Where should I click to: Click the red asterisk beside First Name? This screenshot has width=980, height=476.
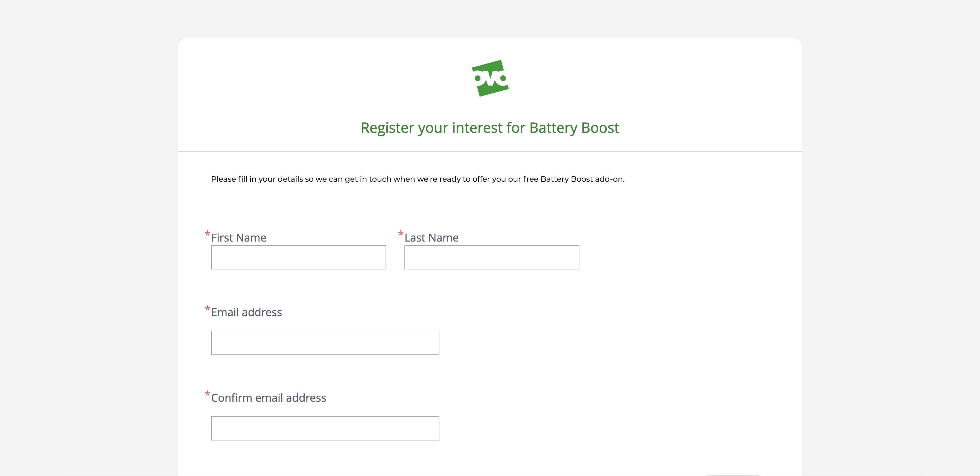tap(207, 233)
